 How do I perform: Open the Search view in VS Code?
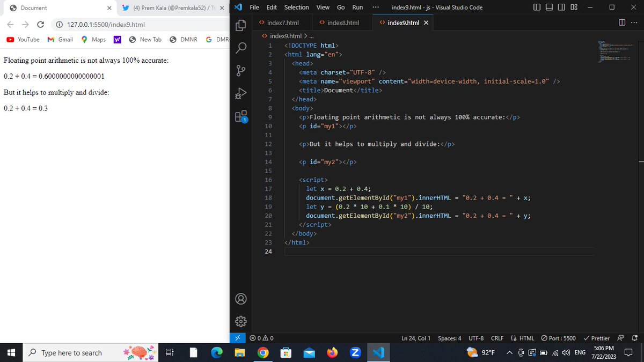coord(241,47)
